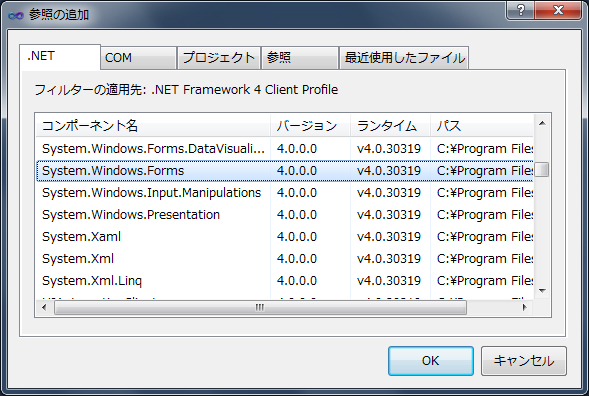Image resolution: width=589 pixels, height=396 pixels.
Task: Click the horizontal scrollbar left arrow
Action: 44,308
